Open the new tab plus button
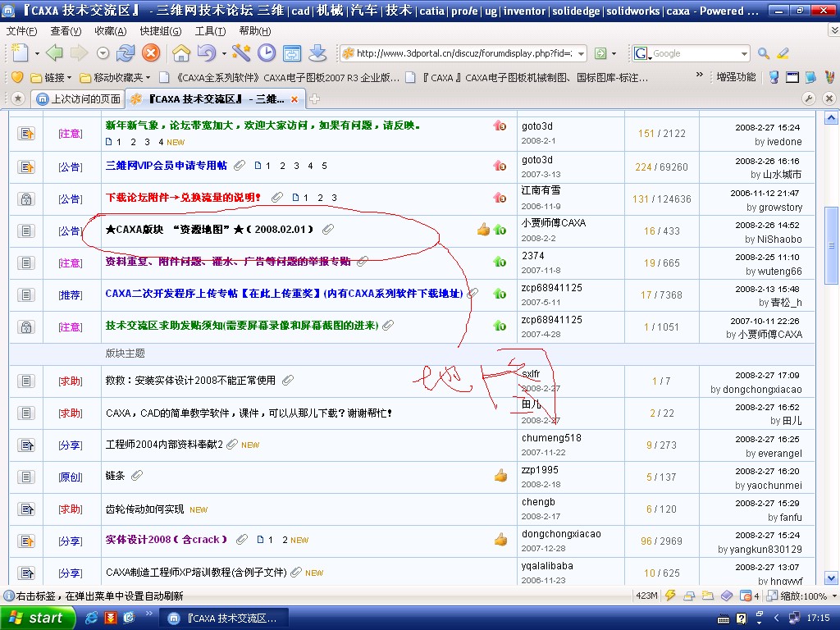This screenshot has height=630, width=840. click(315, 99)
